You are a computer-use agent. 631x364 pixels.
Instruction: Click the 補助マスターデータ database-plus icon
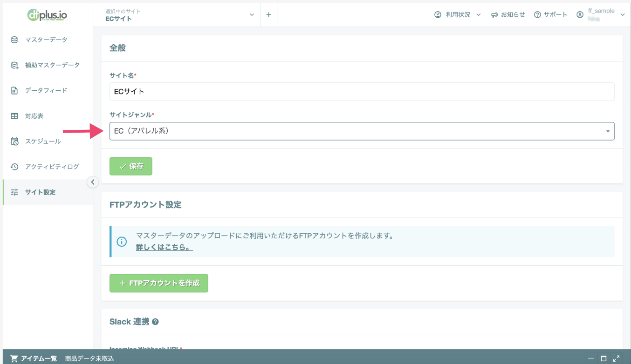tap(14, 65)
